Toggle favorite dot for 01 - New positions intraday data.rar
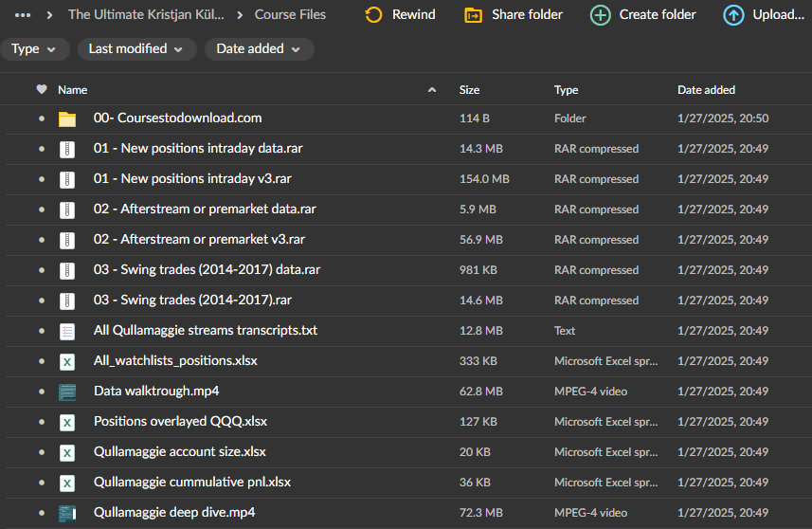 (x=42, y=149)
